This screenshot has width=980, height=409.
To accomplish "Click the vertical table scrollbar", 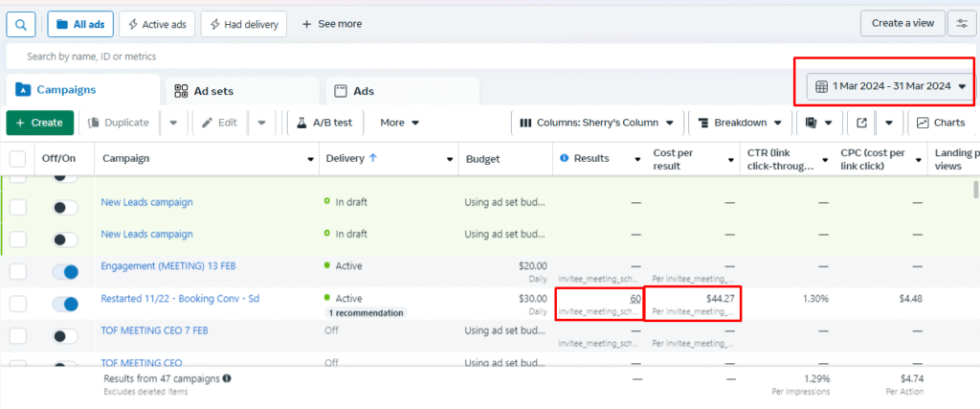I will tap(975, 189).
